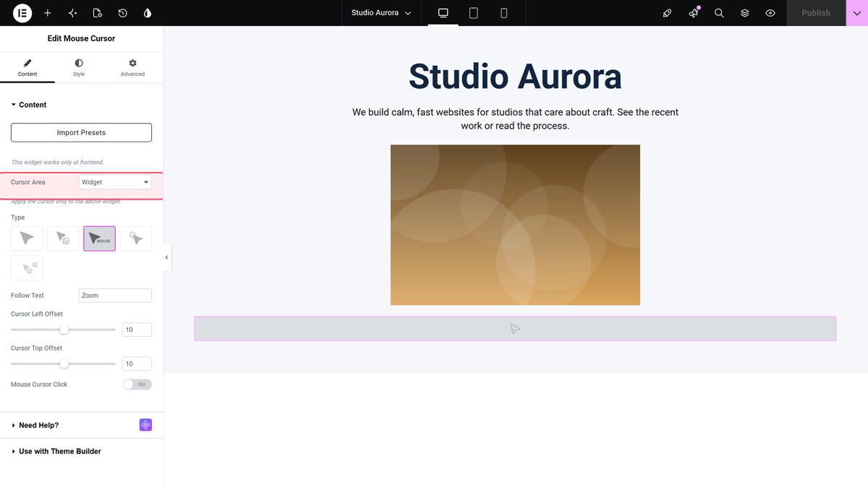Toggle the Mouse Cursor Click switch

(x=137, y=385)
